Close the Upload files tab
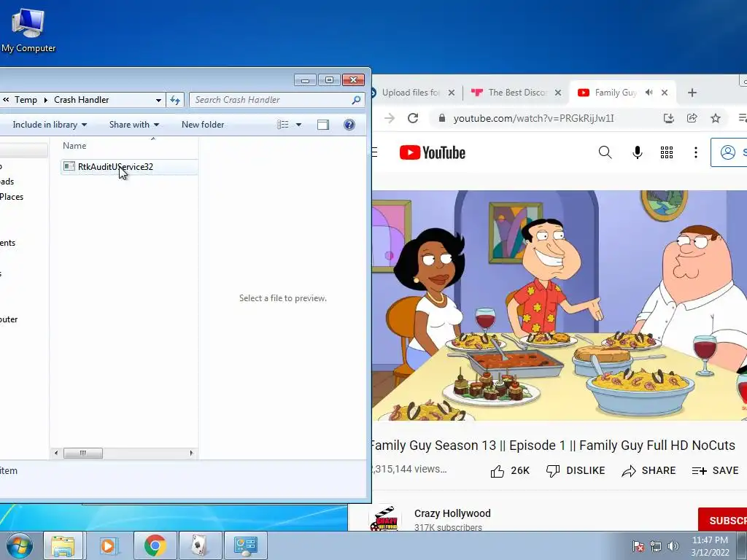The width and height of the screenshot is (747, 560). pos(451,93)
